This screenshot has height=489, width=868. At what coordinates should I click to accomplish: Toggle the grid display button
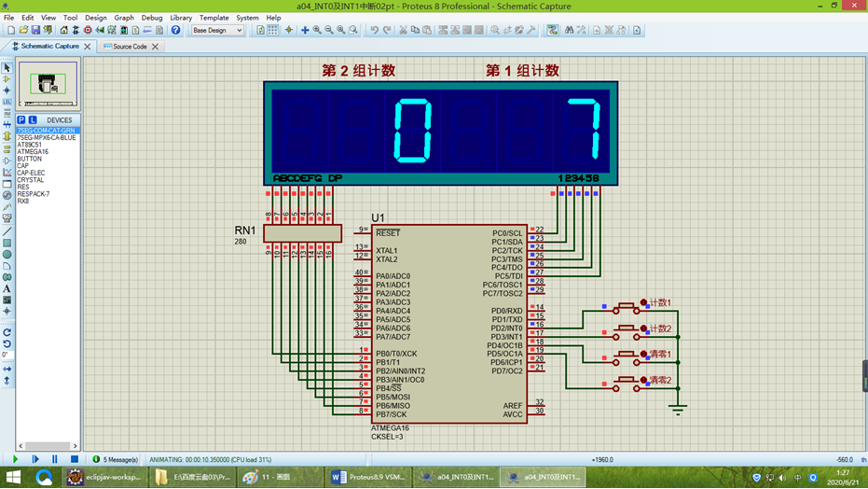point(273,30)
